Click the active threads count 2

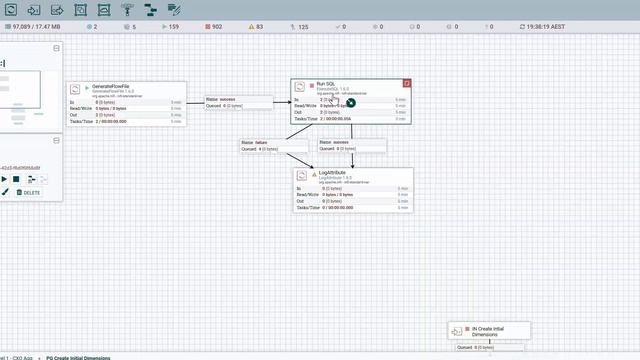pyautogui.click(x=92, y=27)
